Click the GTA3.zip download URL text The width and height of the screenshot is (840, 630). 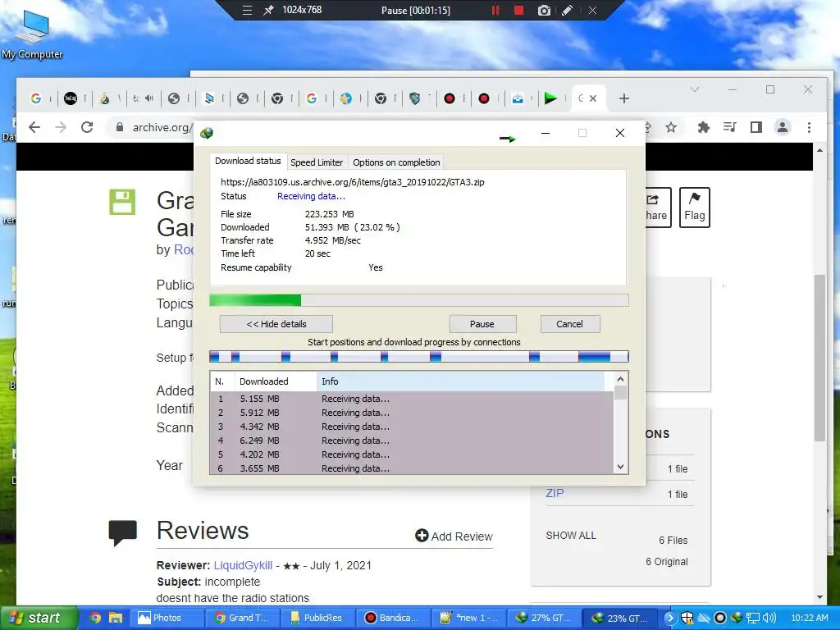[x=353, y=182]
